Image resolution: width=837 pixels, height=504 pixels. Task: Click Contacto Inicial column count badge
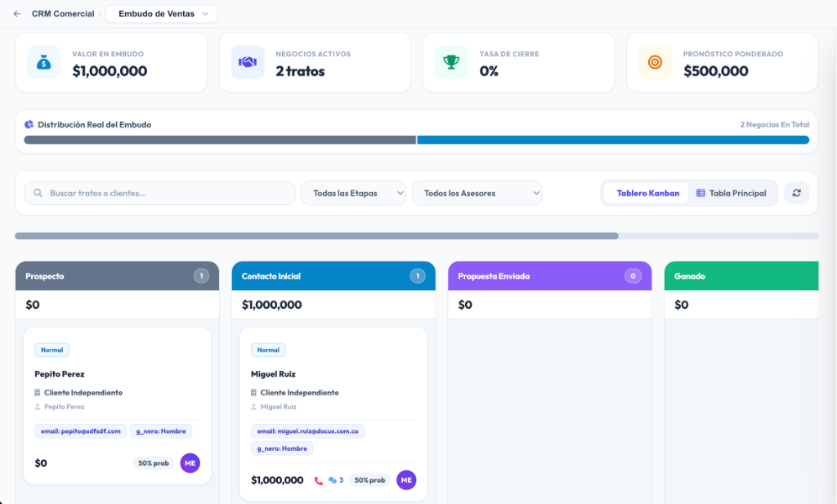418,276
